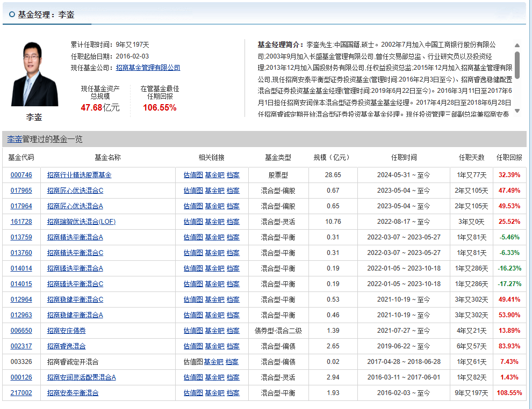Click the down arrow of the bio scrollbar
Image resolution: width=532 pixels, height=409 pixels.
(517, 111)
